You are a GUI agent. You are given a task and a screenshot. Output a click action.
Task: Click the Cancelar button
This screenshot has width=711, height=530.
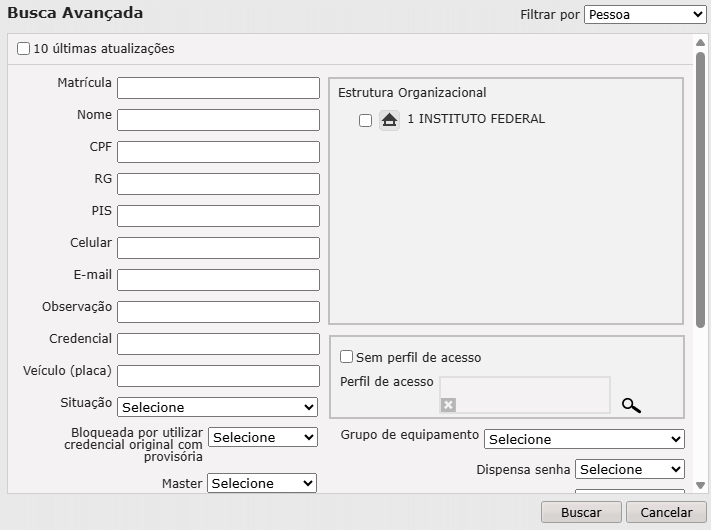(x=666, y=512)
